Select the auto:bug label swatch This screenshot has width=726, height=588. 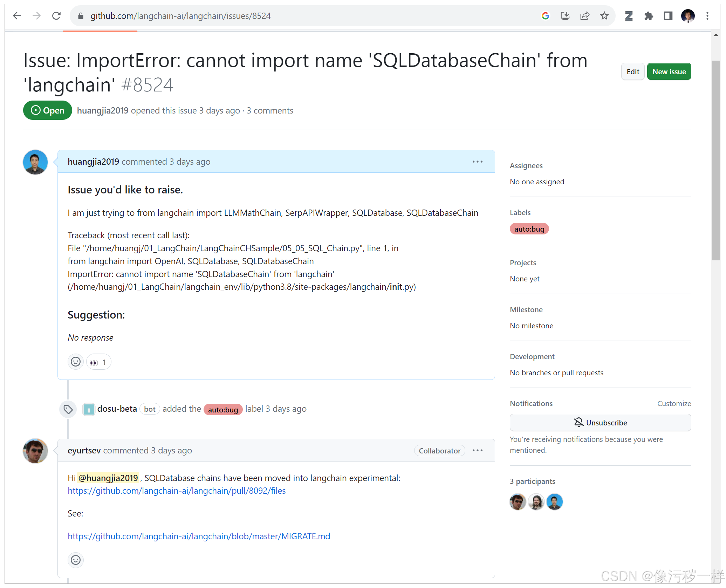click(529, 228)
